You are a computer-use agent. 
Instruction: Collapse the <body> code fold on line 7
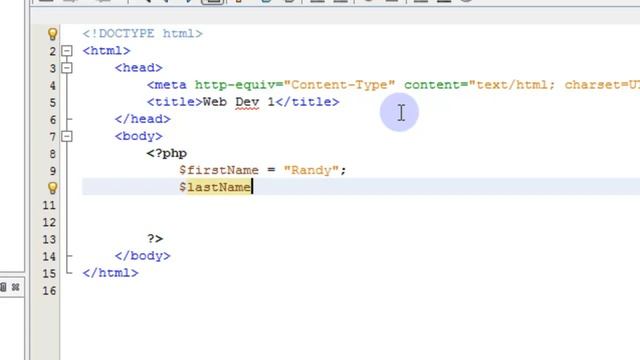[67, 136]
